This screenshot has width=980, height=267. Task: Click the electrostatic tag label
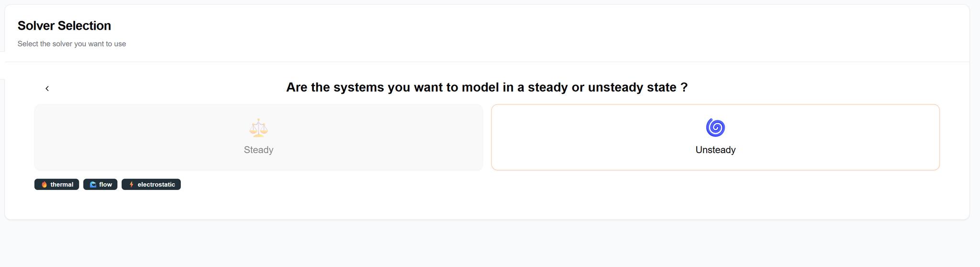[x=156, y=185]
